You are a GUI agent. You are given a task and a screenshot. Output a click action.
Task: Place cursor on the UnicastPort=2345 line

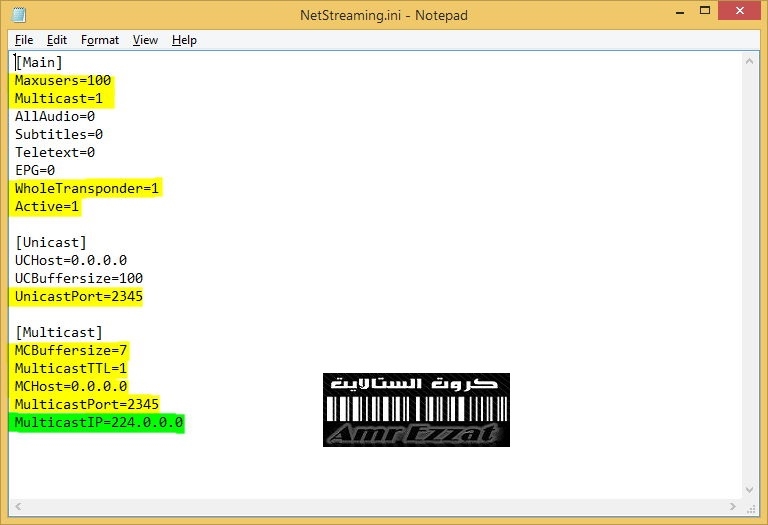(x=78, y=297)
